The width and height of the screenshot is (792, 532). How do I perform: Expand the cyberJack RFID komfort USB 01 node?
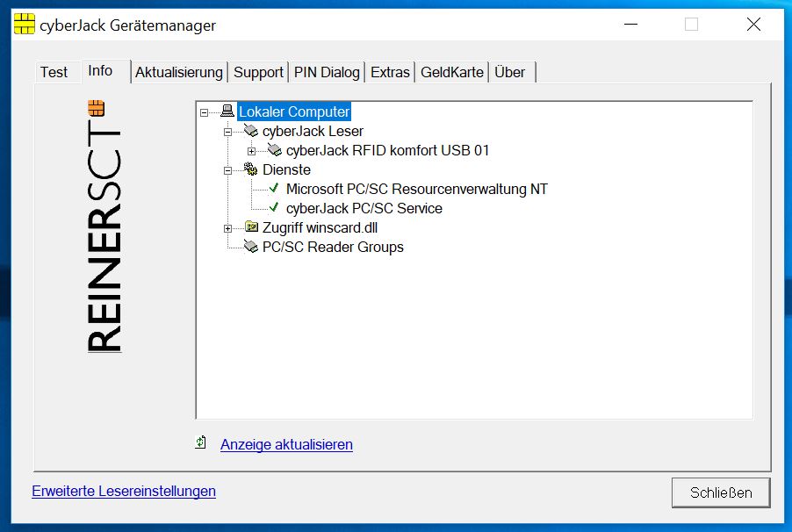coord(251,151)
